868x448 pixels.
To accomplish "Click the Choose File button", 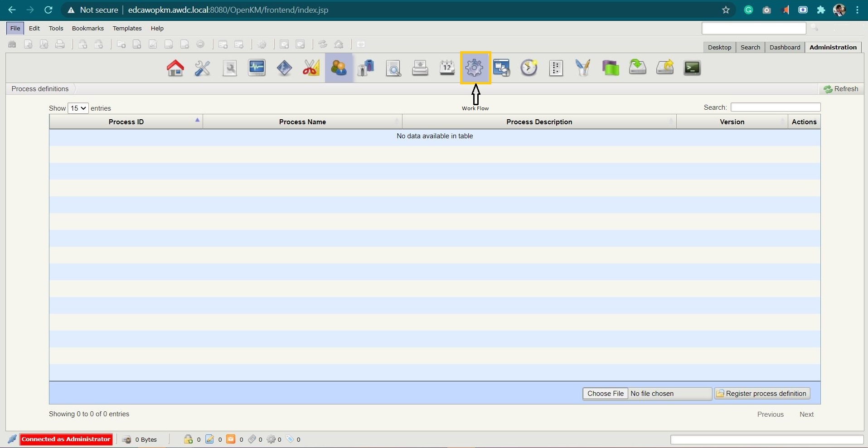I will [605, 394].
